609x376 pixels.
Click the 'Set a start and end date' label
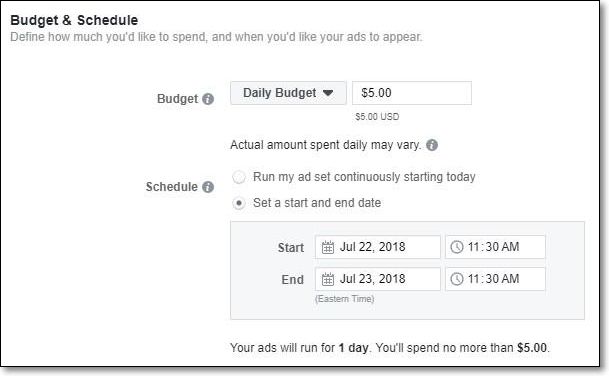pyautogui.click(x=317, y=203)
